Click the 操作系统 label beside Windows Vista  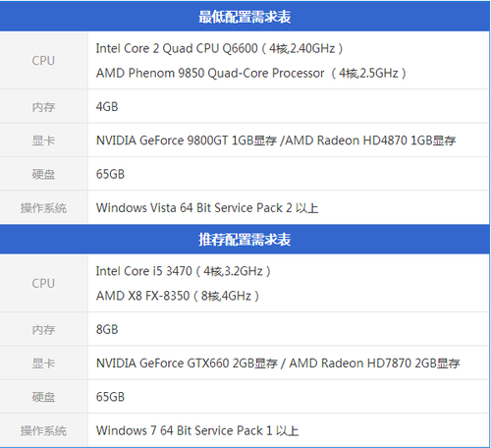coord(43,208)
